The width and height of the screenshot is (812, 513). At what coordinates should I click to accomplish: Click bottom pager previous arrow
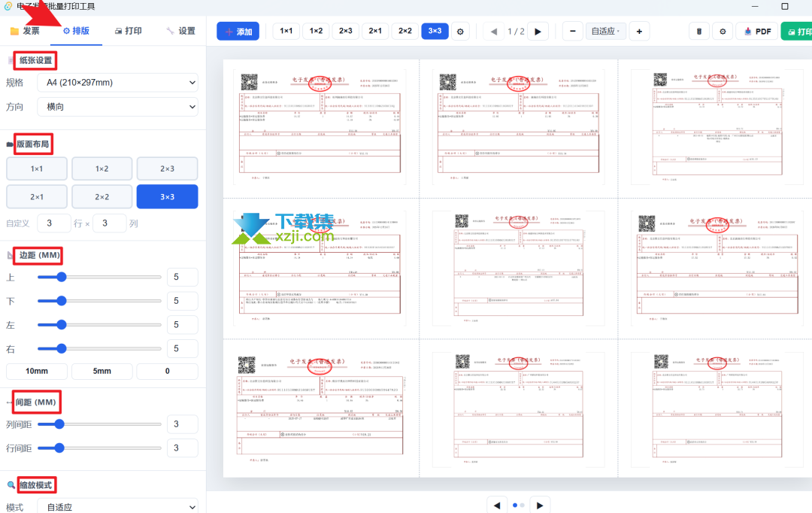click(497, 505)
